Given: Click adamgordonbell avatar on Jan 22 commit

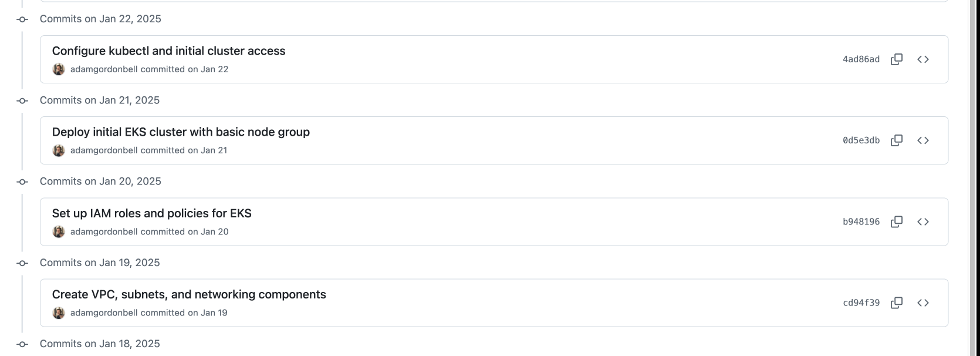Looking at the screenshot, I should tap(59, 69).
